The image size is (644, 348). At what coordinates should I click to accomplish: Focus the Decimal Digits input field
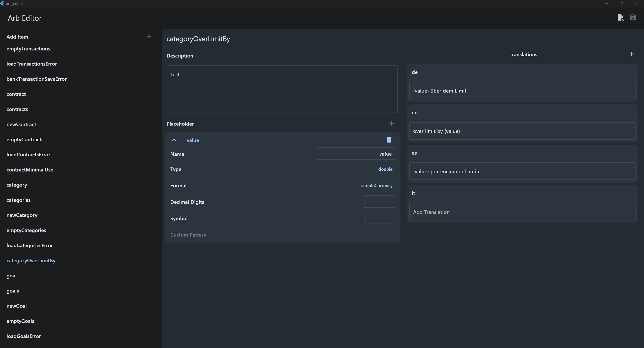379,202
